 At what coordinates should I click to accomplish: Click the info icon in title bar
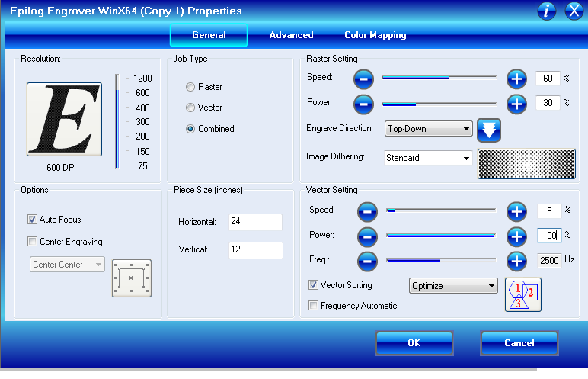point(546,11)
